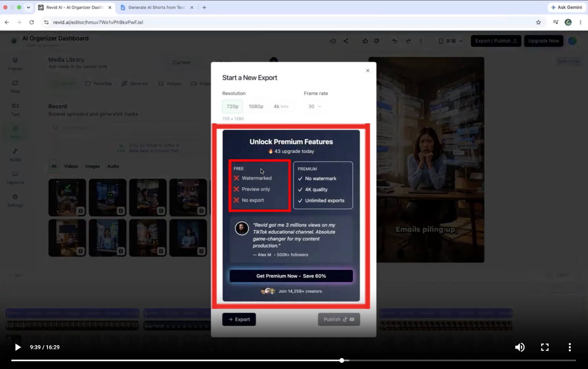Select the Favorites filter in Media Library
This screenshot has height=369, width=588.
pyautogui.click(x=98, y=83)
